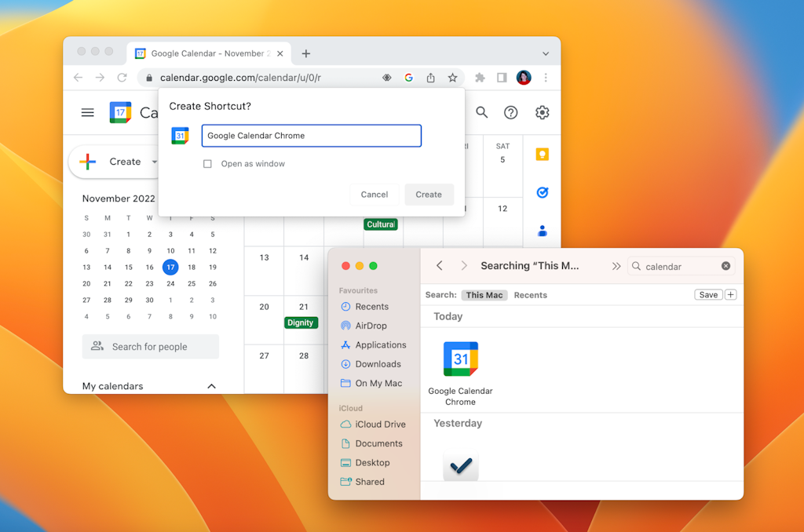Open Calendar settings gear icon
This screenshot has height=532, width=804.
[543, 113]
